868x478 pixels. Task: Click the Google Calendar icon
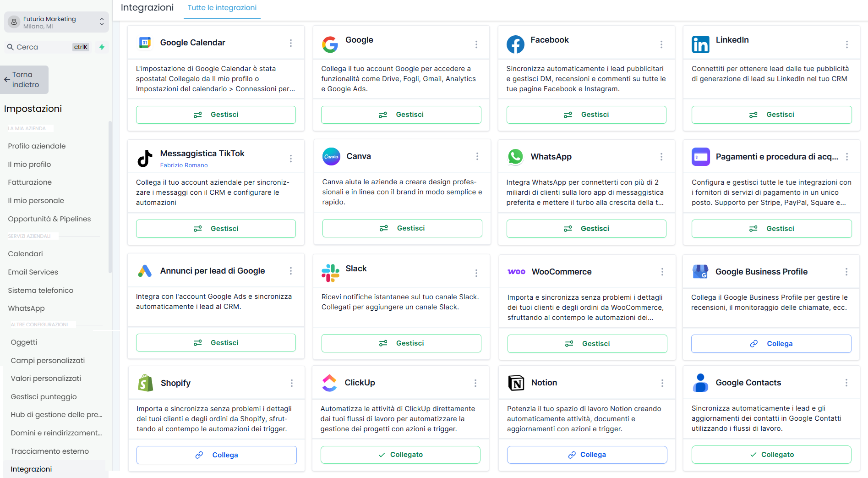click(x=145, y=43)
